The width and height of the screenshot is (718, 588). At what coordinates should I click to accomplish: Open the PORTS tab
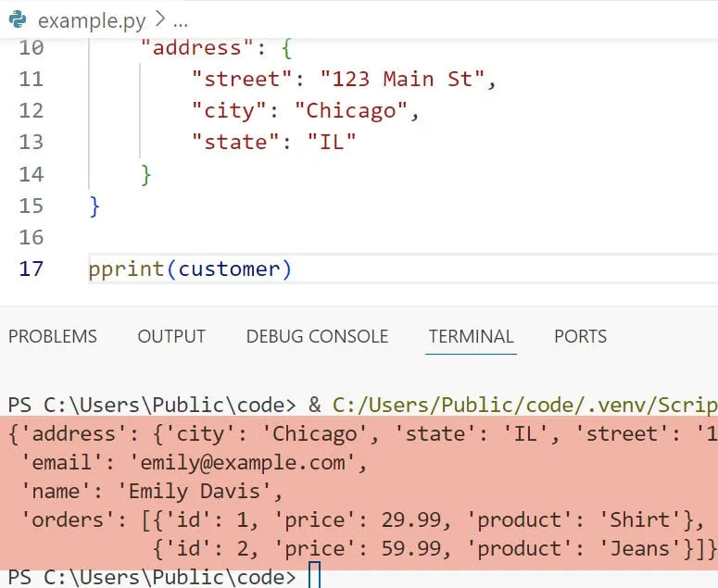pos(580,336)
